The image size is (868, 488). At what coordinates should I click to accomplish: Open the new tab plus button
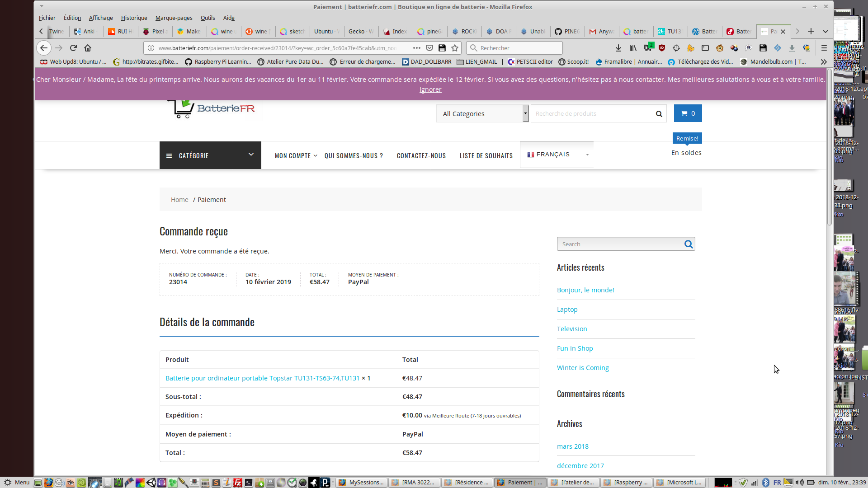(811, 31)
